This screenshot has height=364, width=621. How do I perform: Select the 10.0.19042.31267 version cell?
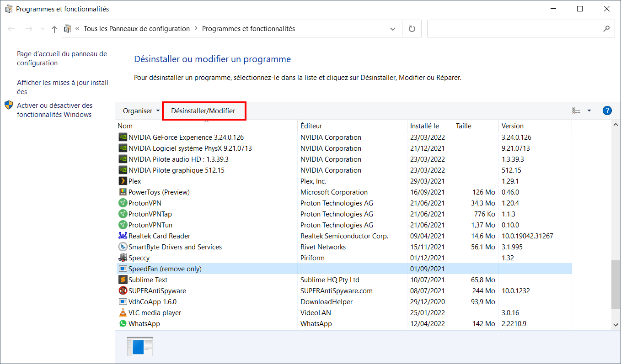527,236
